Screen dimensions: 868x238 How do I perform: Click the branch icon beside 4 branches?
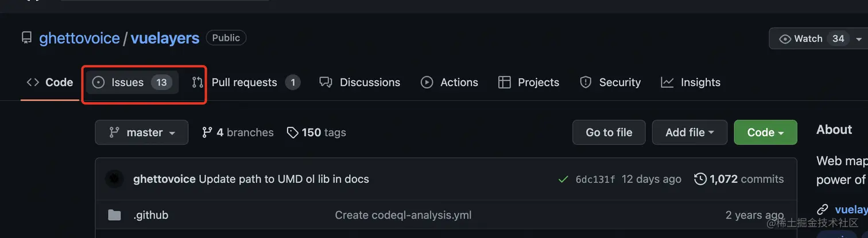(x=207, y=132)
